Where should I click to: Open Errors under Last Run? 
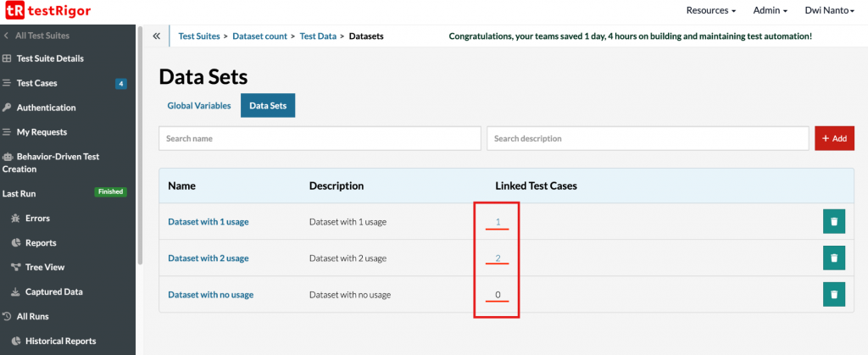(x=37, y=218)
